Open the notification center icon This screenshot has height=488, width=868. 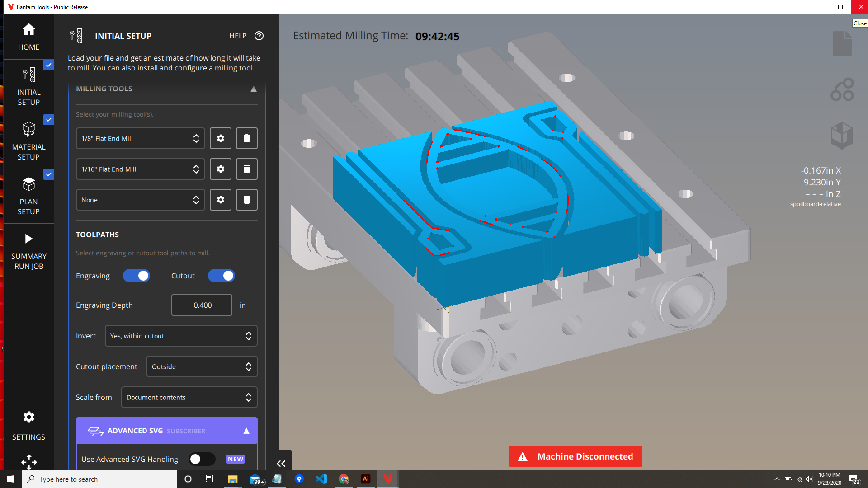point(854,479)
